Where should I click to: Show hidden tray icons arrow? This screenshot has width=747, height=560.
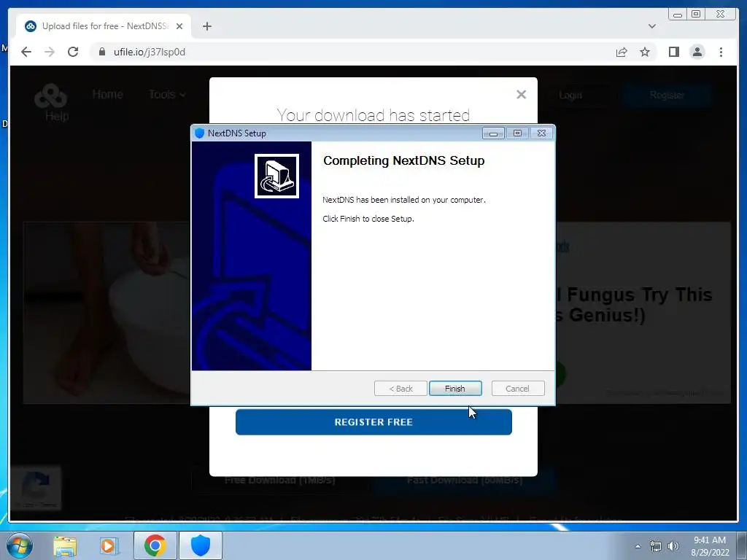(x=638, y=546)
